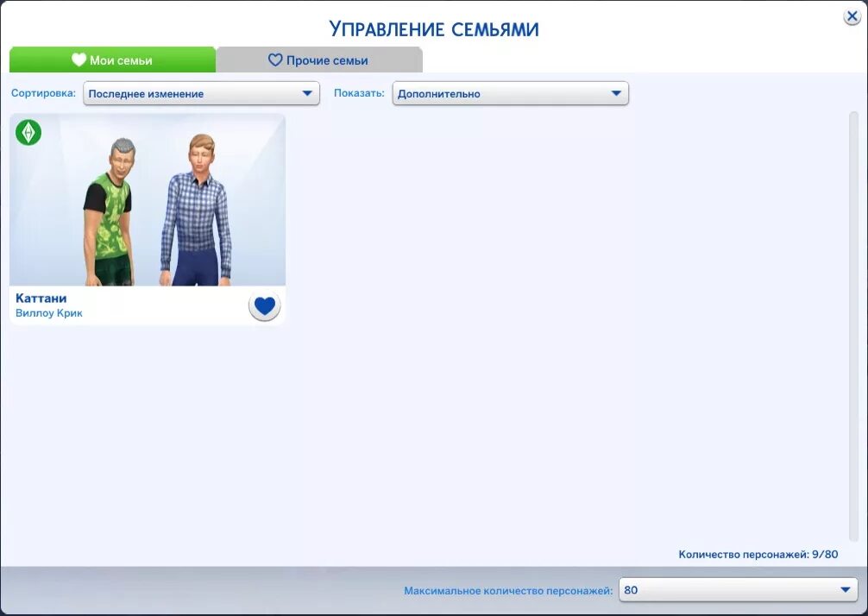Image resolution: width=868 pixels, height=616 pixels.
Task: Click the white heart icon on the Мои семьи tab
Action: pos(79,60)
